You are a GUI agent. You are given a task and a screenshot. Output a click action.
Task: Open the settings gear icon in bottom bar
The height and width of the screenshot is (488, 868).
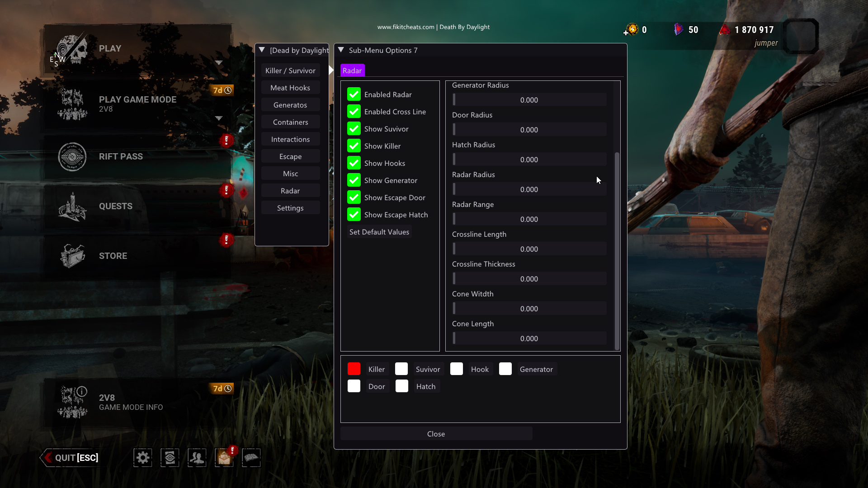click(x=142, y=458)
